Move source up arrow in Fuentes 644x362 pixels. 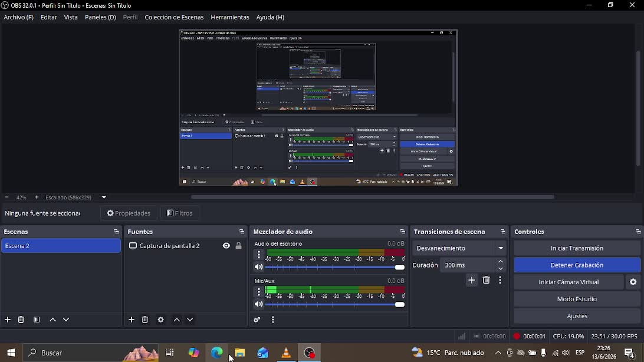coord(176,320)
